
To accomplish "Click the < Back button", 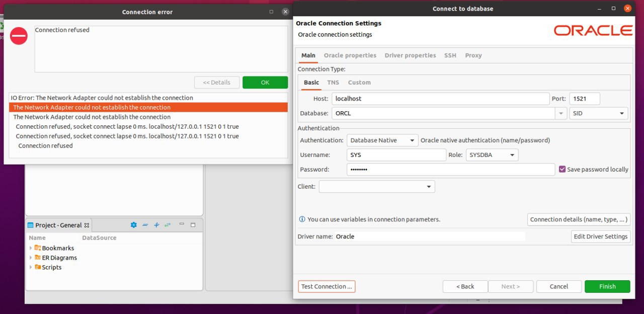I will (465, 286).
